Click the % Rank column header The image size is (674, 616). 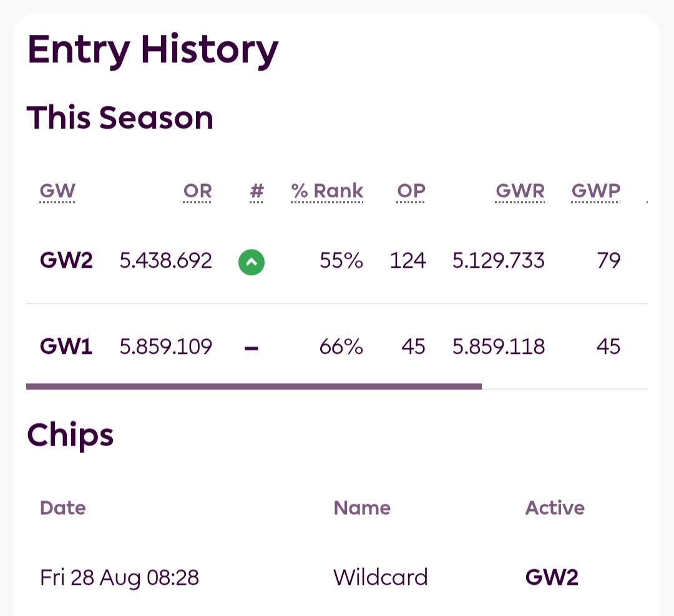327,191
